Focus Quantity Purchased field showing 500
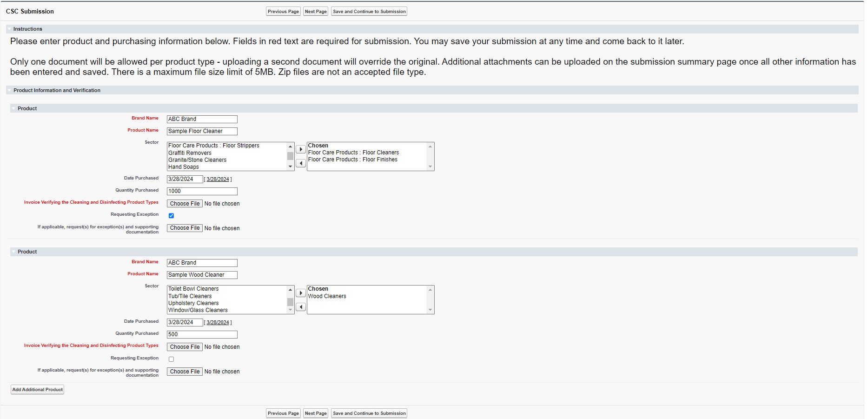868x419 pixels. coord(202,334)
